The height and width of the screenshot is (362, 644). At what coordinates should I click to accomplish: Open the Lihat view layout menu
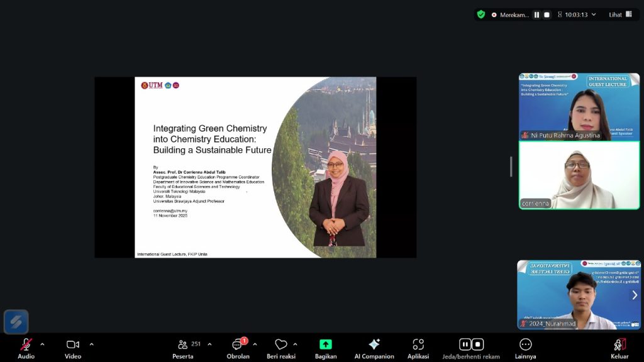point(620,14)
